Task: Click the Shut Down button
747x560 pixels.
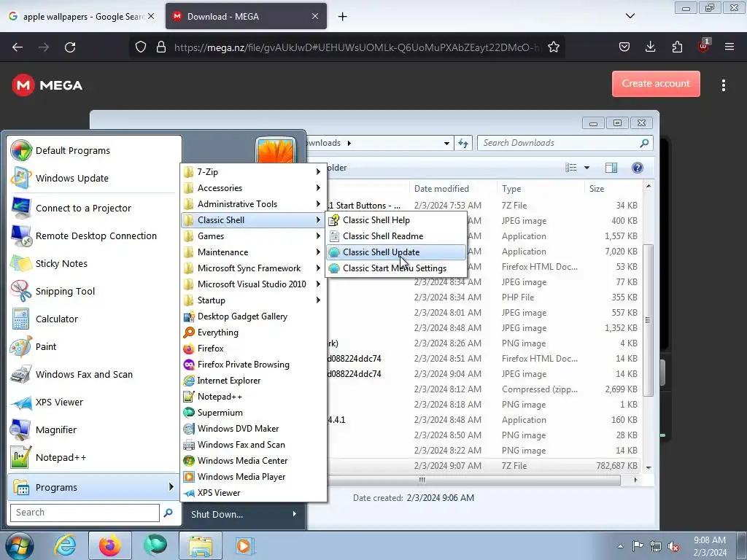Action: pos(217,514)
